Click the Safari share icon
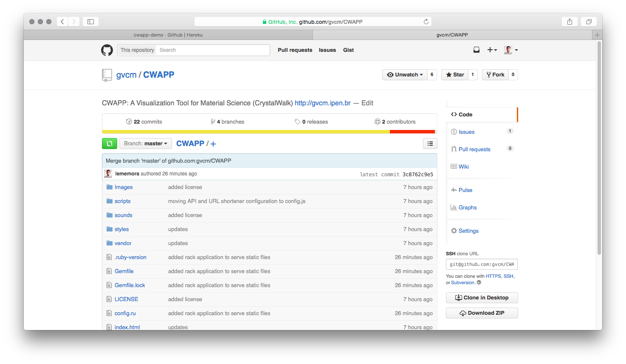Screen dimensions: 626x364 pyautogui.click(x=570, y=22)
